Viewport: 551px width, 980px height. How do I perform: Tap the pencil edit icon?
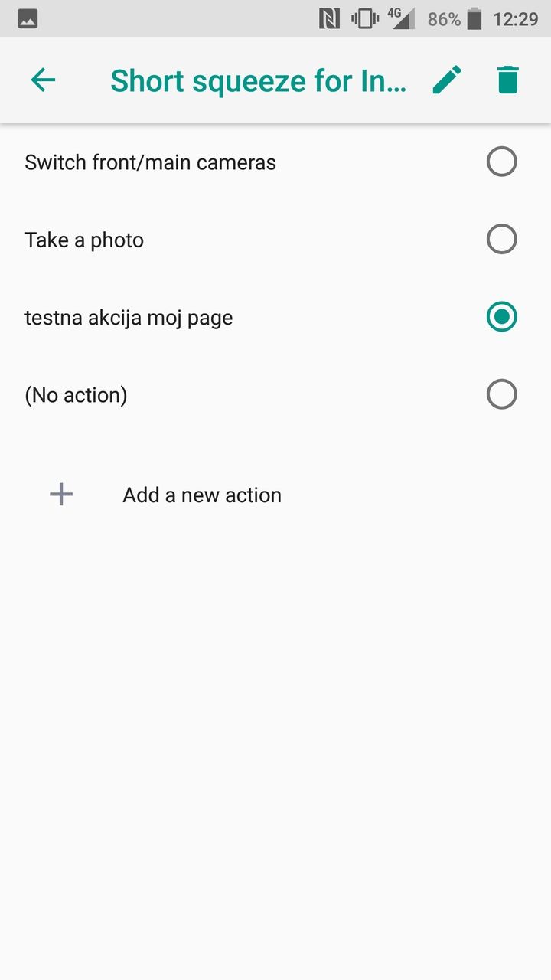pos(447,80)
